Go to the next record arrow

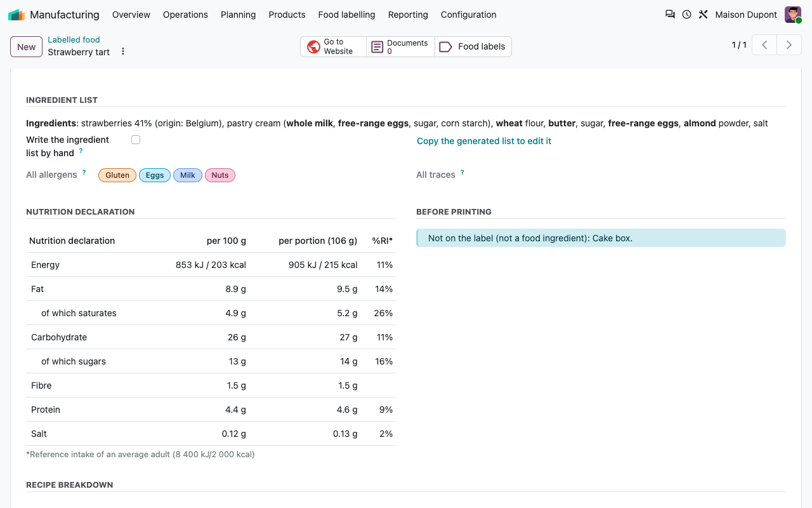(789, 45)
